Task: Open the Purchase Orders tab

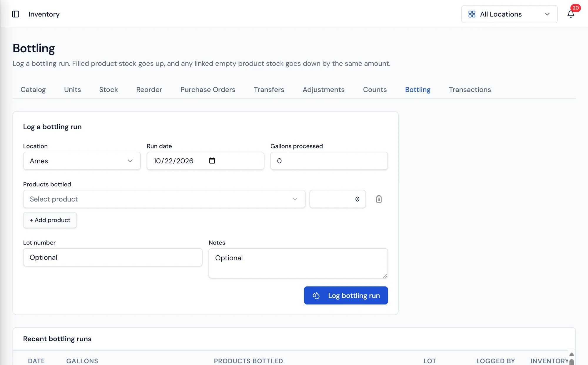Action: click(208, 90)
